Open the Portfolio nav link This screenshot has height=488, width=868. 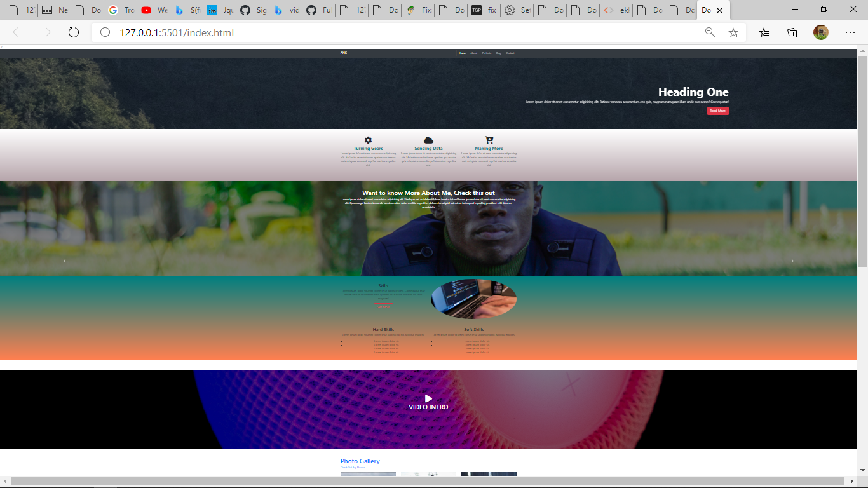coord(487,53)
